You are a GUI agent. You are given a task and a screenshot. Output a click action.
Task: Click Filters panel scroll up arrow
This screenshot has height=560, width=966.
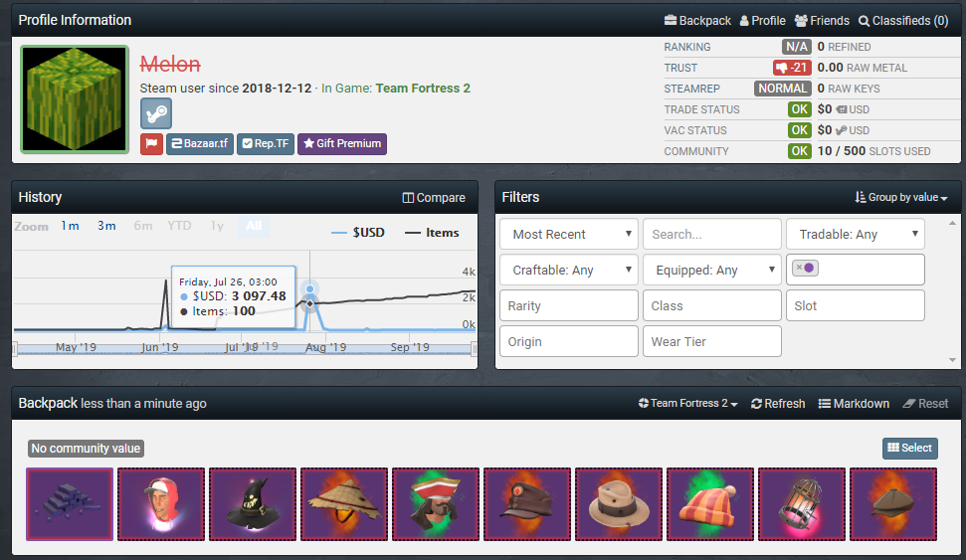click(x=952, y=223)
